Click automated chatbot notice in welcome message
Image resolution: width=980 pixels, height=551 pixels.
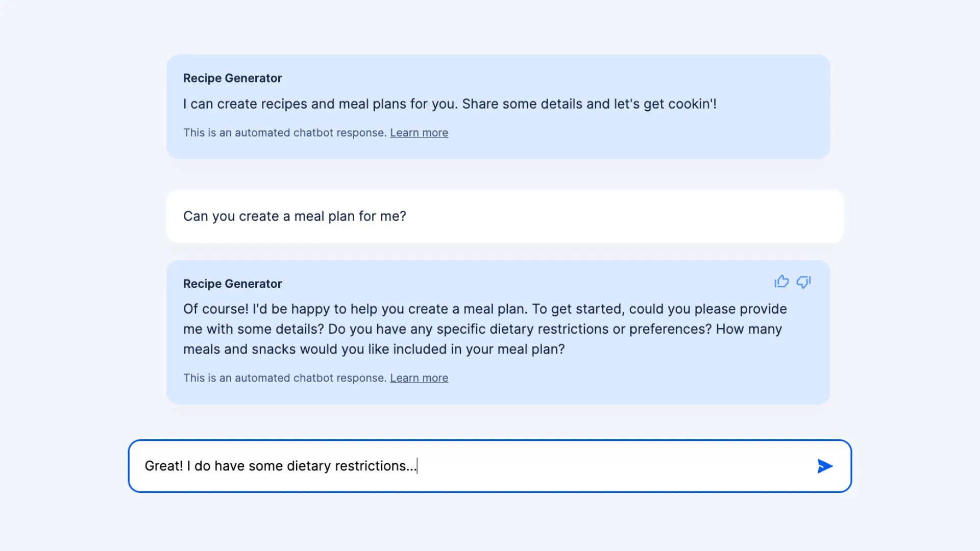point(284,133)
